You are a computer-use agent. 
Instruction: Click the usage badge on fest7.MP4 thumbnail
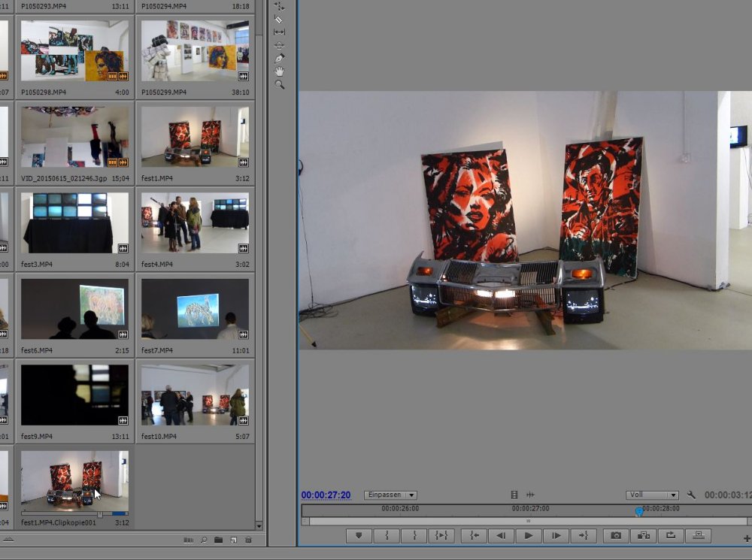pyautogui.click(x=244, y=334)
